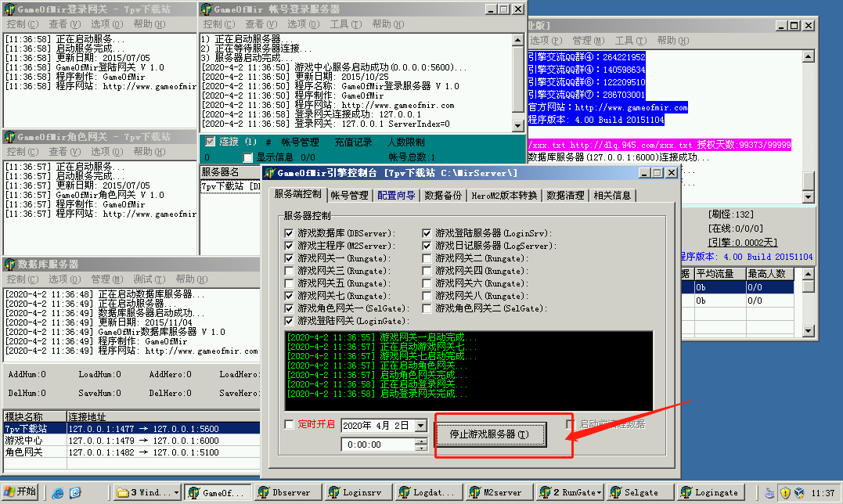The height and width of the screenshot is (504, 843).
Task: Select 角色网关 row in module list
Action: coord(131,452)
